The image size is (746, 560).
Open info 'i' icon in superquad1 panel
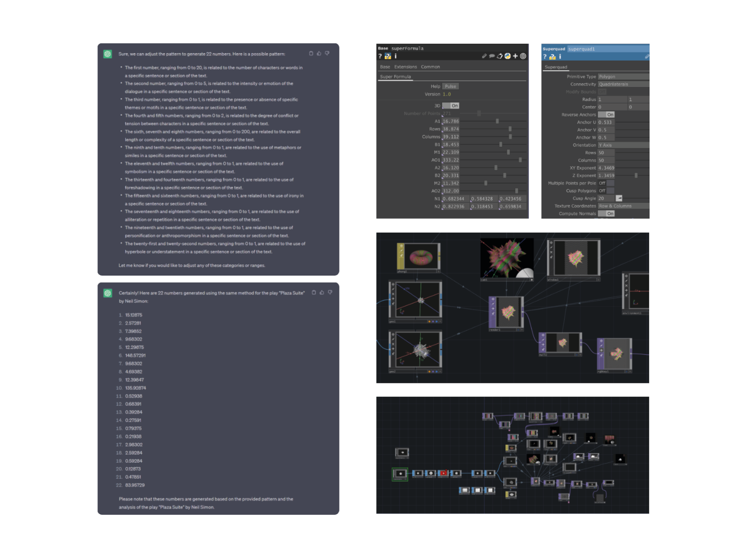560,56
